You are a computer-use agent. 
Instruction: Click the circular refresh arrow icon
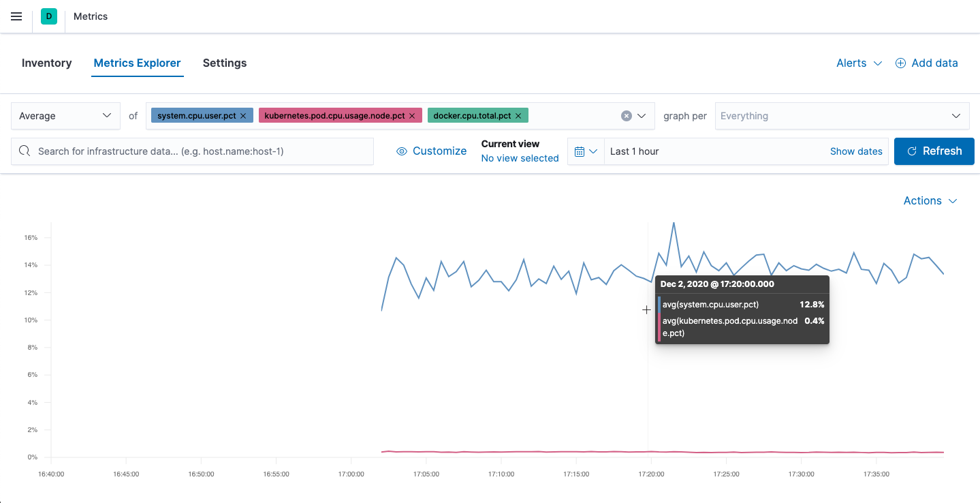(912, 151)
